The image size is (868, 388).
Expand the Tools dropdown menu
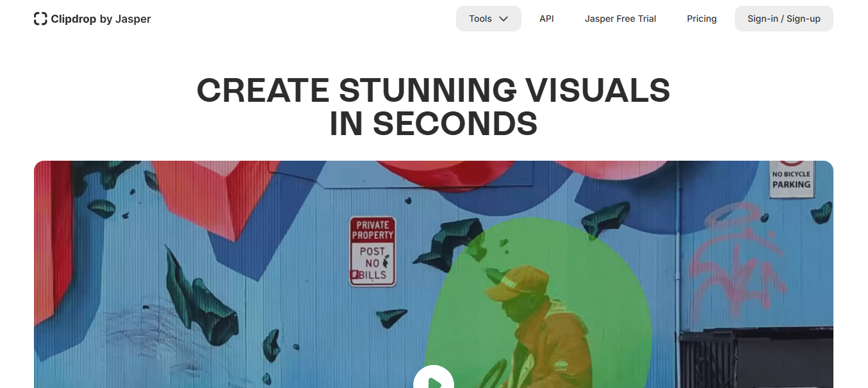coord(489,19)
